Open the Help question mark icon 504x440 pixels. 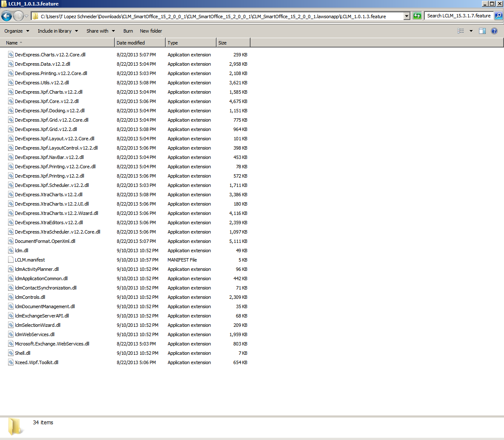coord(494,31)
